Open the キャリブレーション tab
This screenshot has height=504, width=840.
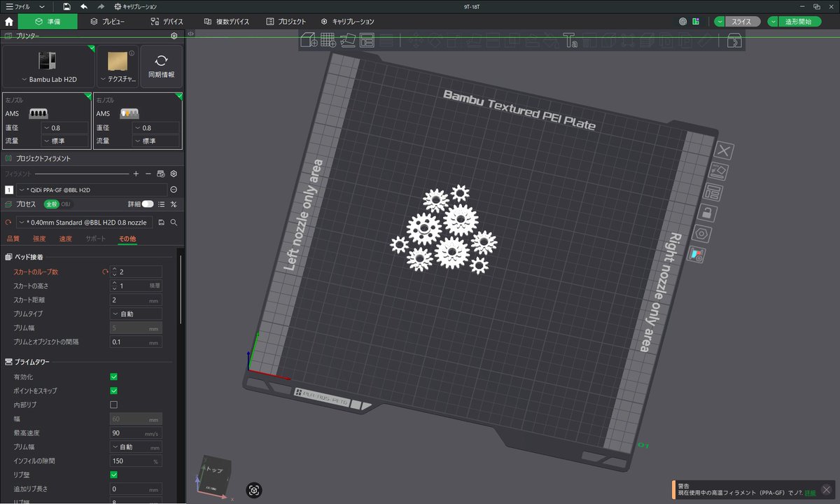click(347, 22)
